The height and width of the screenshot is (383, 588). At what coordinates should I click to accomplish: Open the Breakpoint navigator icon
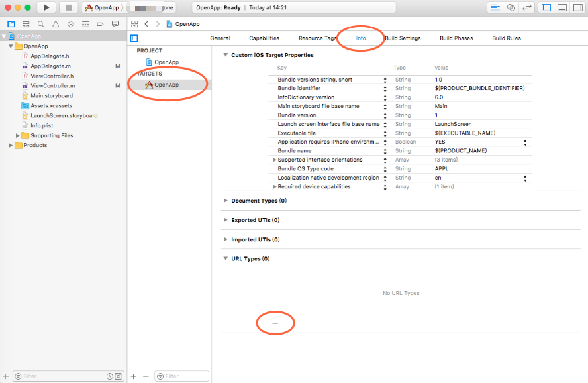click(100, 24)
